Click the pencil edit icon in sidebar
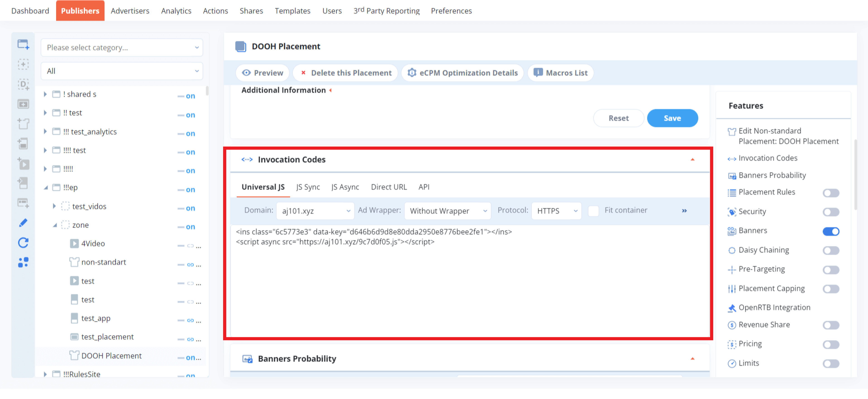The height and width of the screenshot is (399, 868). (23, 223)
